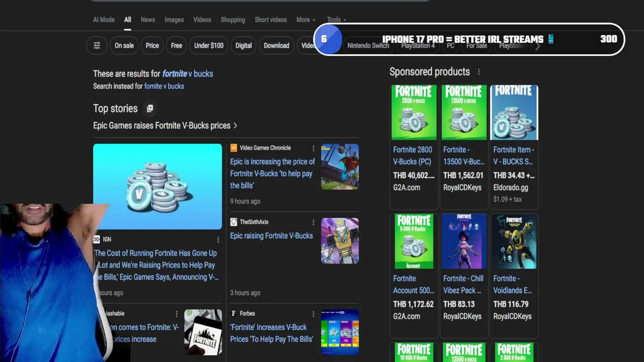The width and height of the screenshot is (644, 362).
Task: Click the THB 116.79 price text
Action: [511, 304]
